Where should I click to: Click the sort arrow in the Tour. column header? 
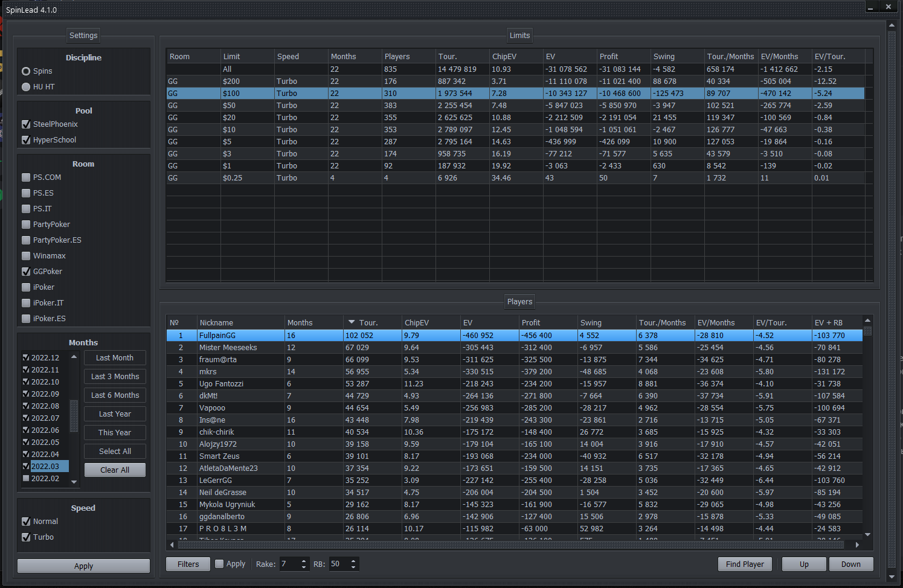pos(352,322)
